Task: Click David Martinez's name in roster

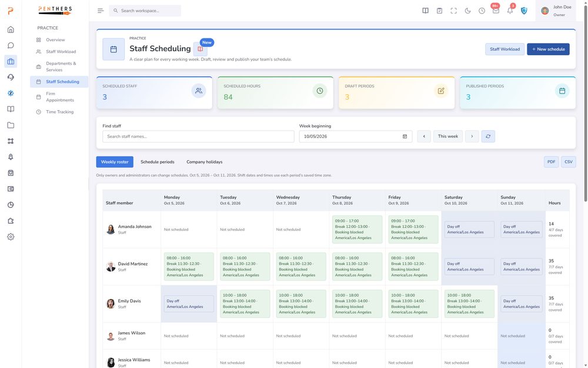Action: point(133,264)
